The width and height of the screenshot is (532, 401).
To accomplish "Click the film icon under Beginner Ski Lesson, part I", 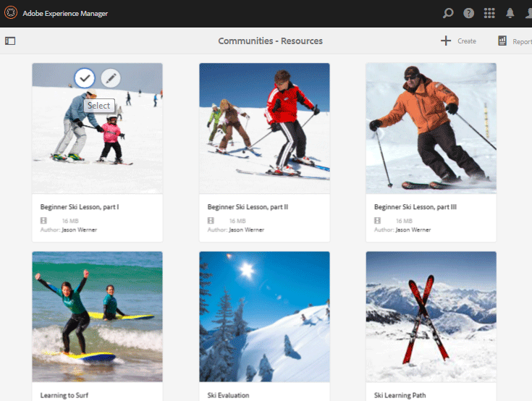I will [43, 221].
